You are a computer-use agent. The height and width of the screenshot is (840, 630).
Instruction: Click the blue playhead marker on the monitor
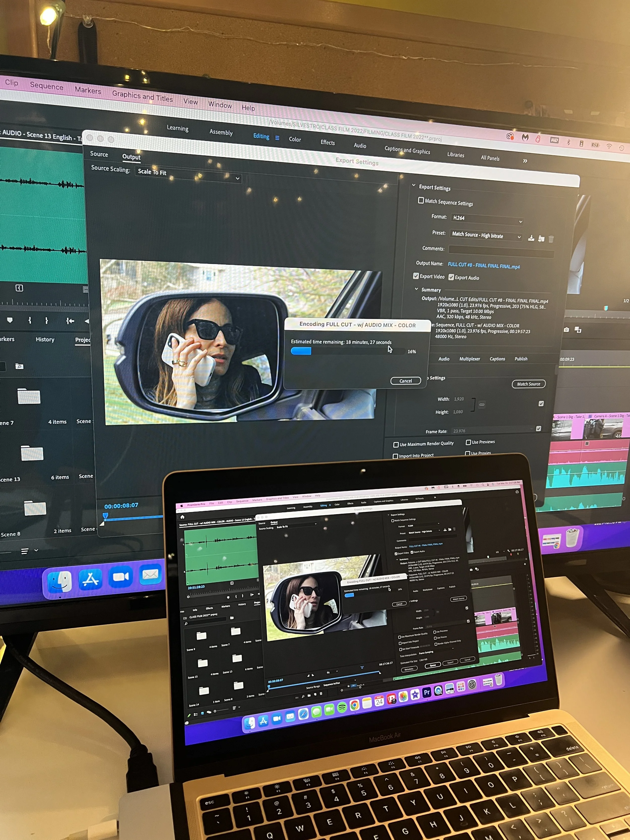(106, 516)
